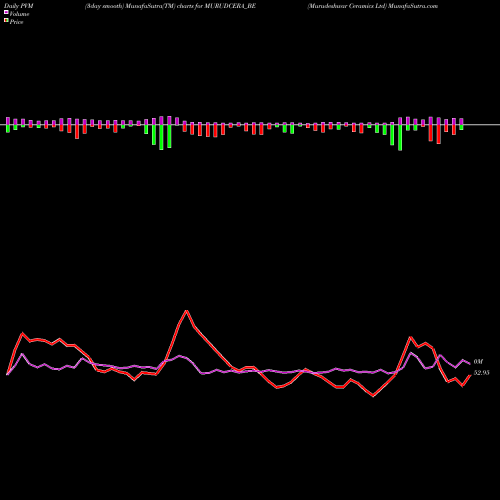This screenshot has height=500, width=500.
Task: Click the '52.95' price value label
Action: click(482, 373)
